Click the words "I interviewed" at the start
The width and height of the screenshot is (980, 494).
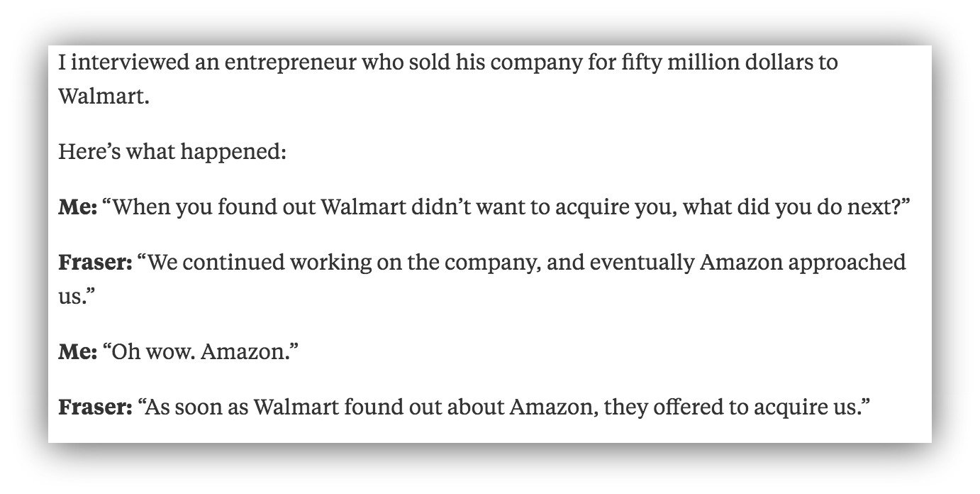[x=115, y=62]
